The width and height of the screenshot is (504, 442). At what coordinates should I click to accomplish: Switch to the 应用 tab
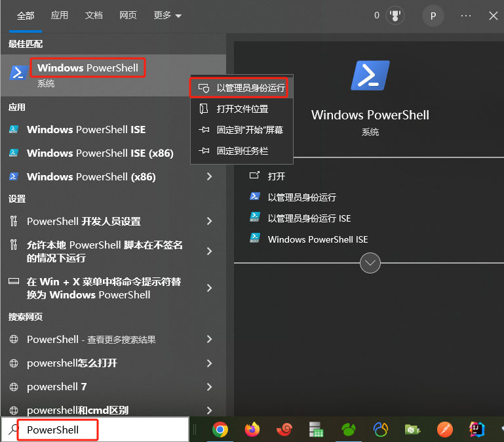pos(60,15)
